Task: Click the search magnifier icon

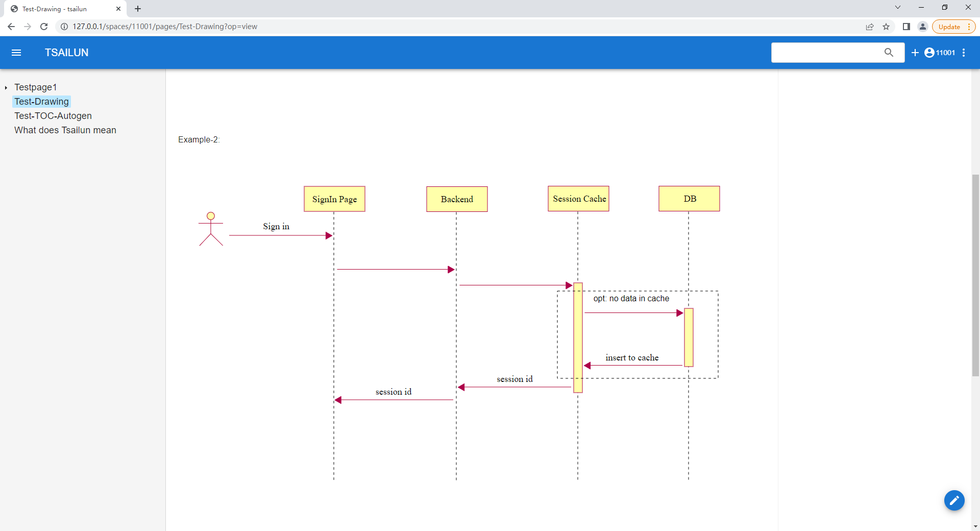Action: tap(889, 53)
